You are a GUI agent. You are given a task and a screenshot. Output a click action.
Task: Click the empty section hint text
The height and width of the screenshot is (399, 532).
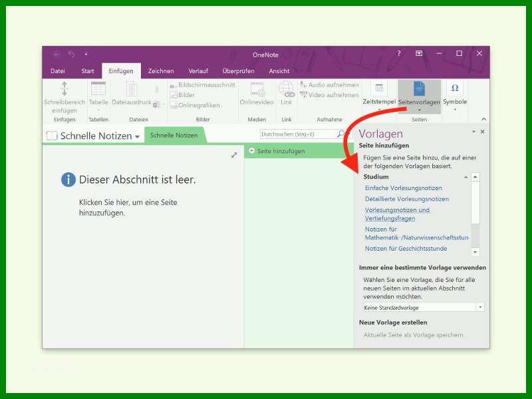(128, 207)
